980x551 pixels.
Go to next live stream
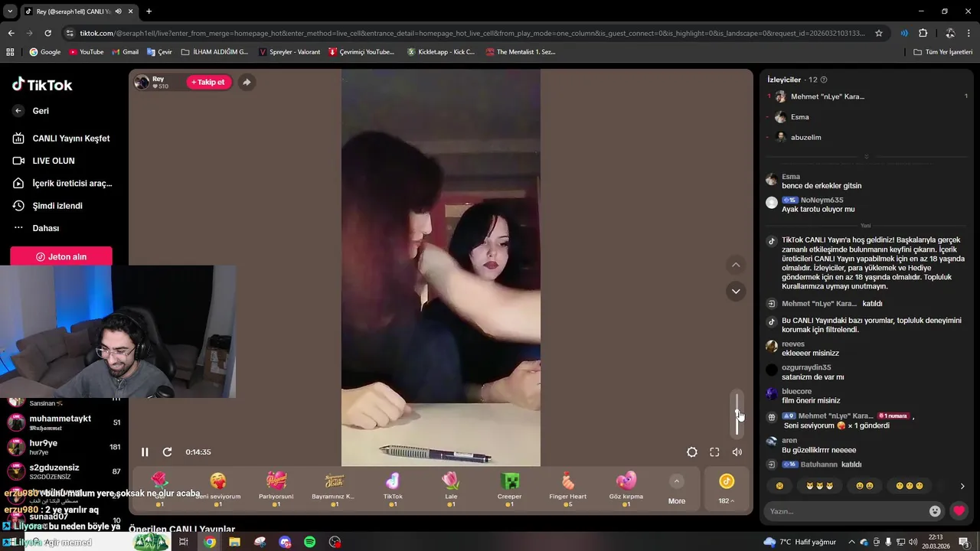pyautogui.click(x=736, y=291)
